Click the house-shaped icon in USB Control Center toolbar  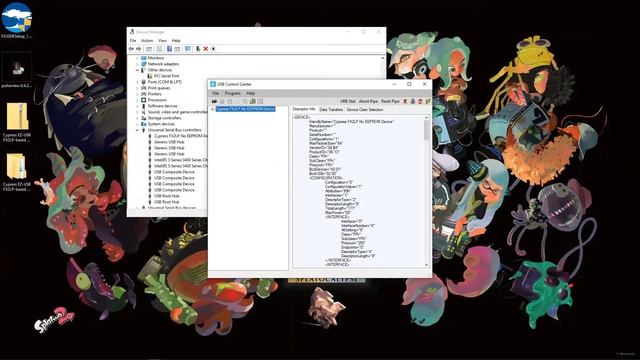pos(253,101)
